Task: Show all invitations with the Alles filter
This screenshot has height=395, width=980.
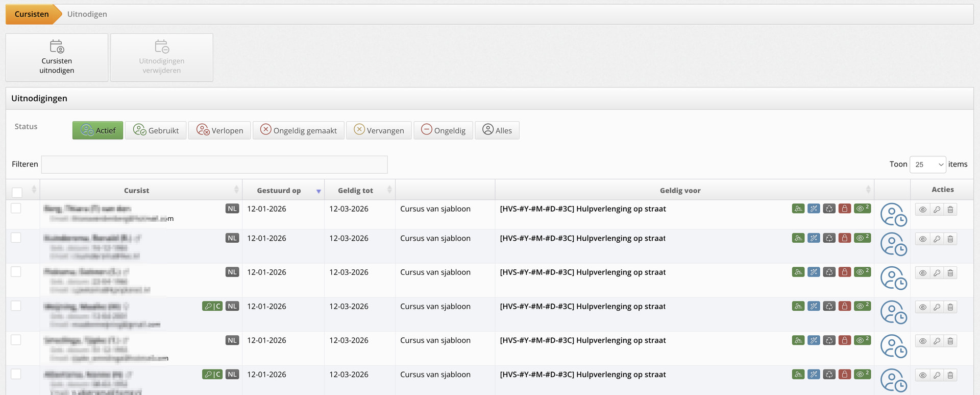Action: (x=497, y=130)
